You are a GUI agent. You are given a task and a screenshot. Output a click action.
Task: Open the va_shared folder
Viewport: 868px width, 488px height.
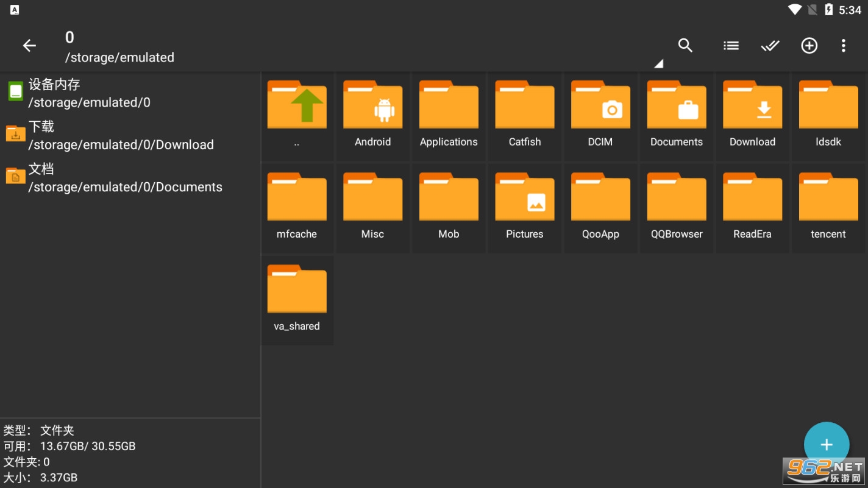[297, 300]
